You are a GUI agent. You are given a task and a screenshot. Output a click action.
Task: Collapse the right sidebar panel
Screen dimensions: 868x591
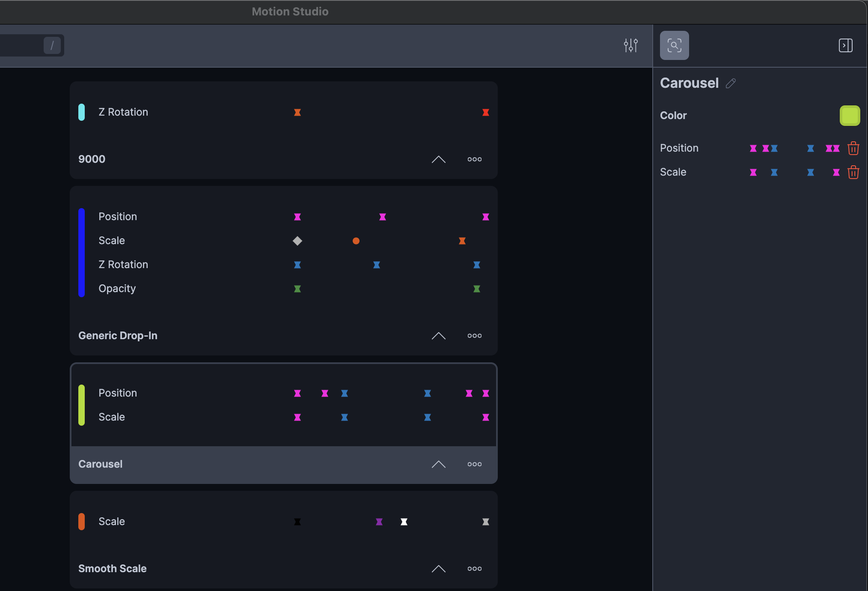845,45
